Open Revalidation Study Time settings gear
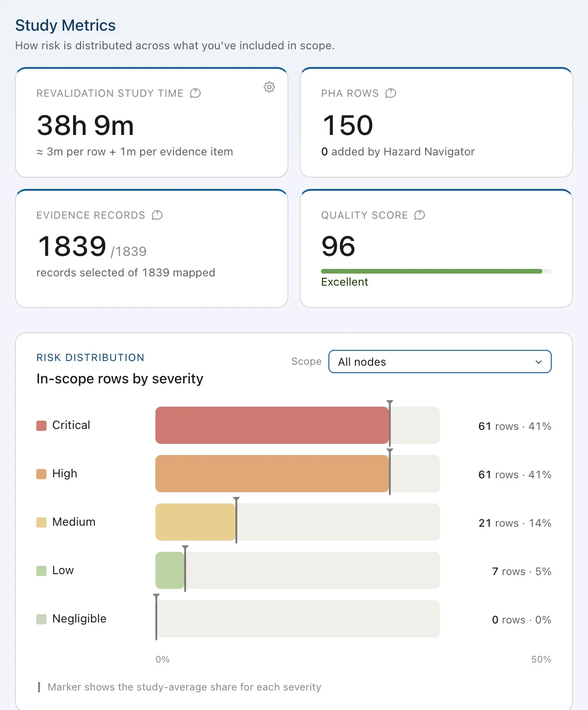Screen dimensions: 588x710 (269, 87)
